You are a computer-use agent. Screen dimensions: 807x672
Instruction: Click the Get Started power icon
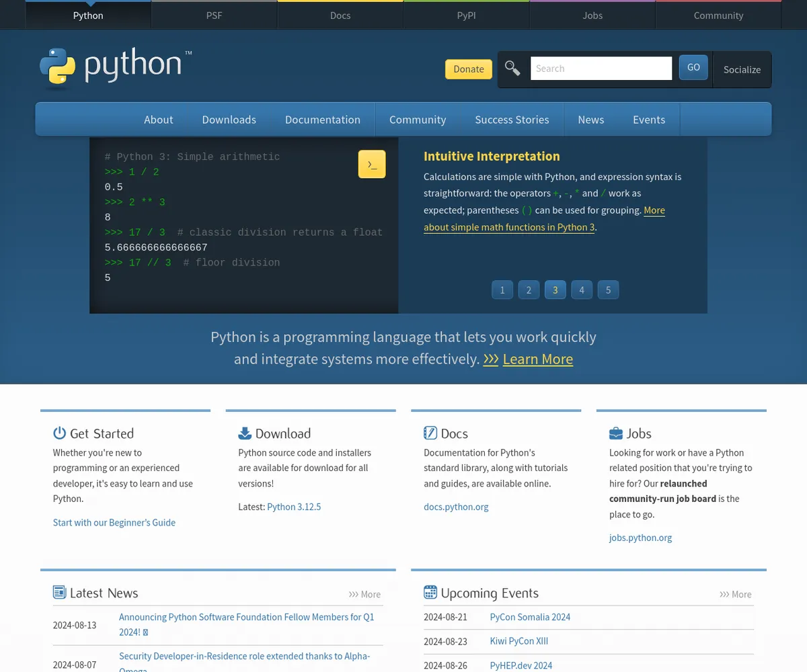(x=60, y=433)
